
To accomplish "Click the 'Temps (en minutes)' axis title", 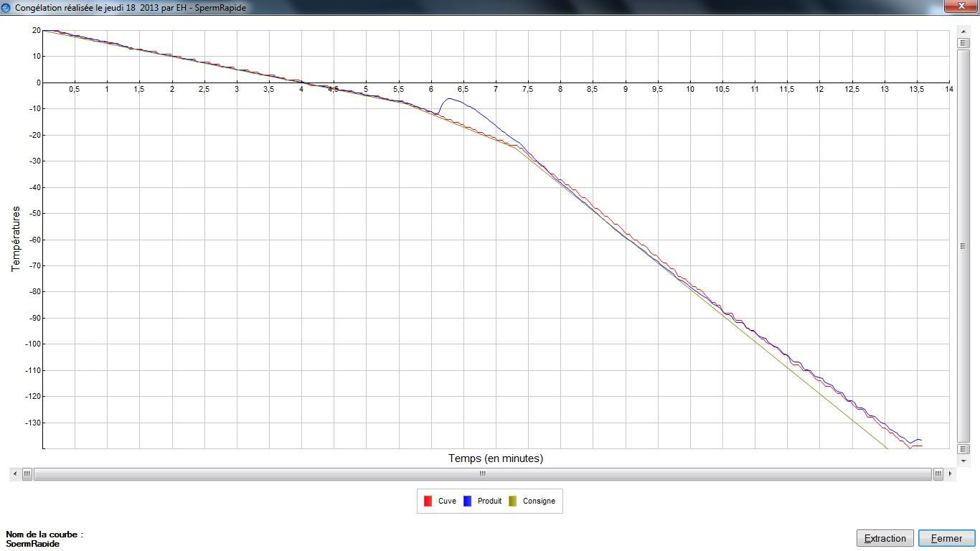I will (x=495, y=458).
